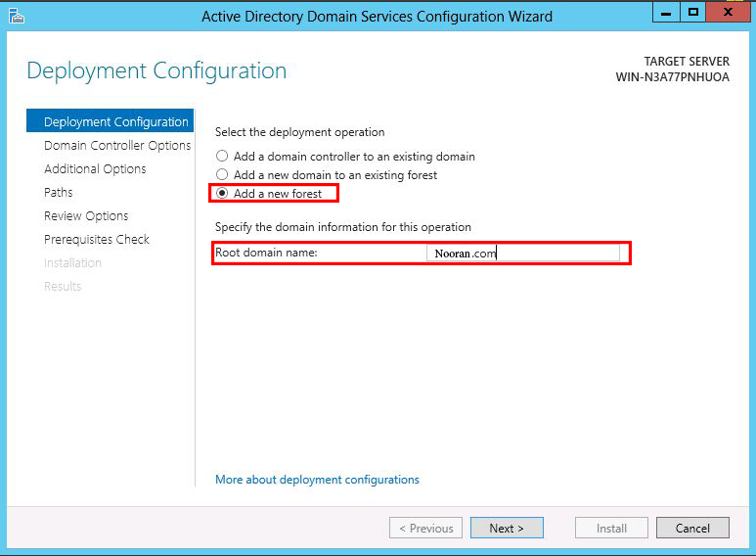Click the Installation step in sidebar
This screenshot has width=756, height=556.
(72, 262)
